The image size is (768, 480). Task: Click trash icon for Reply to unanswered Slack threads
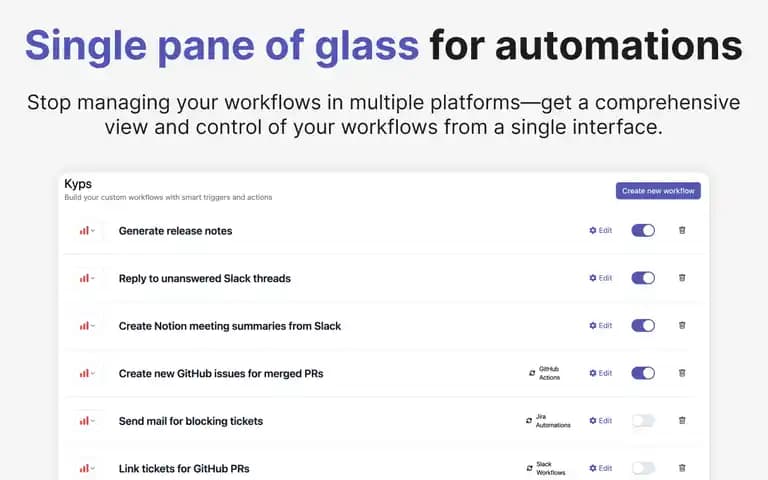click(682, 278)
